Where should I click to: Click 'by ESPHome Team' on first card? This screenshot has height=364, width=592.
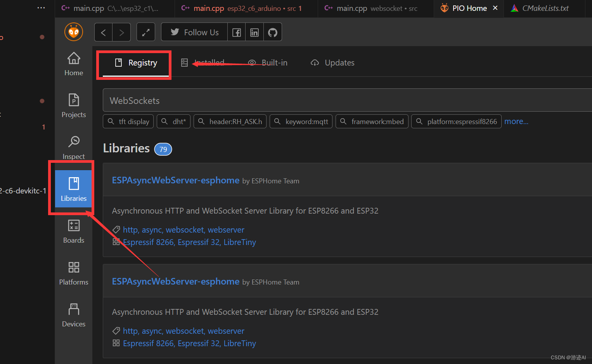point(271,181)
